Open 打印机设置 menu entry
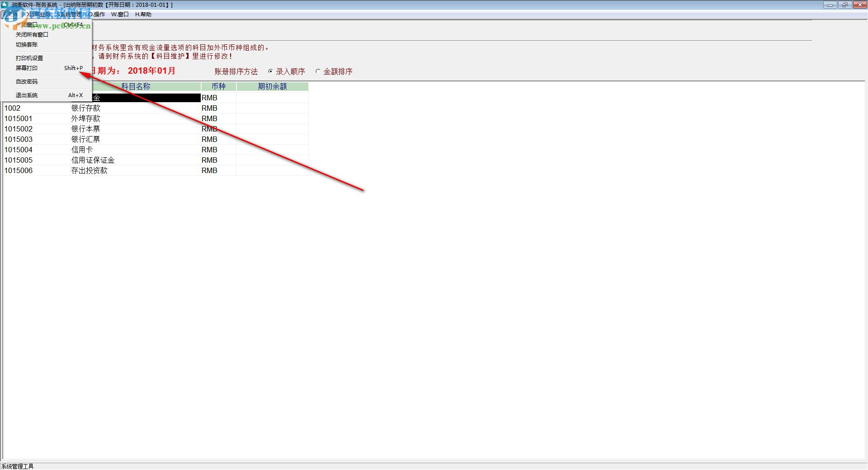Viewport: 868px width, 470px height. [47, 58]
